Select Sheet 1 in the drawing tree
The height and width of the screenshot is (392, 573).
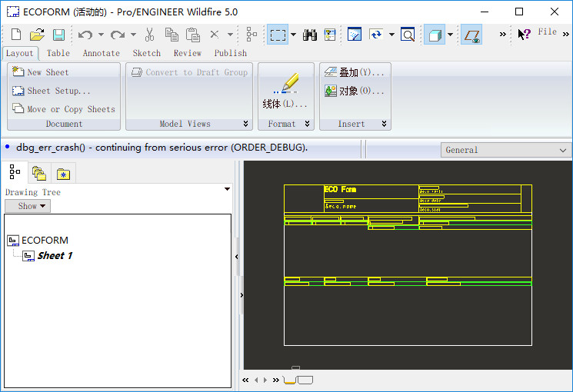[55, 255]
